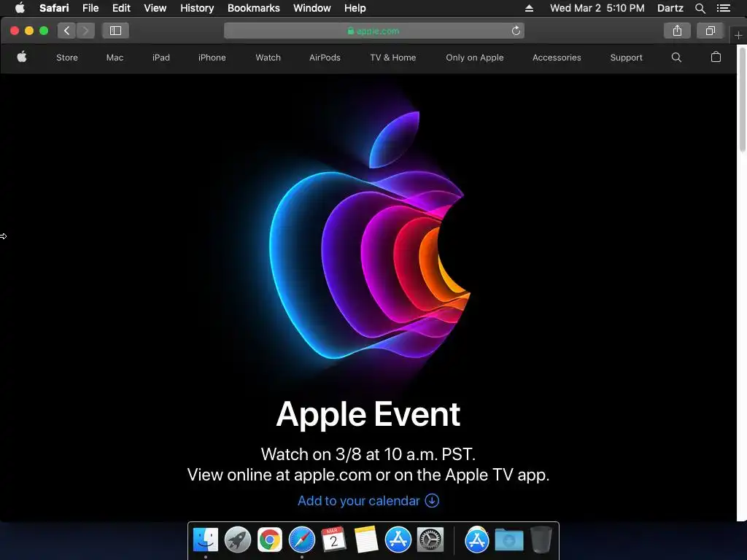Open Finder from the Dock

pyautogui.click(x=206, y=540)
